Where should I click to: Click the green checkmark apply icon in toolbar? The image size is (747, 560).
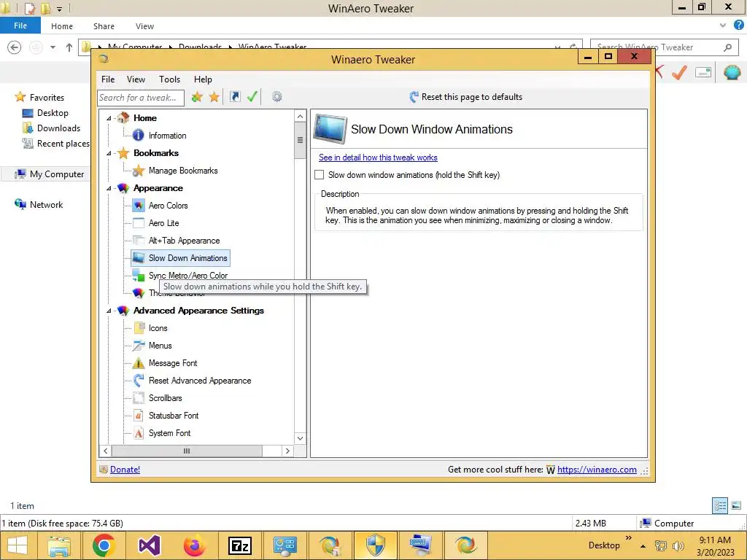(252, 97)
